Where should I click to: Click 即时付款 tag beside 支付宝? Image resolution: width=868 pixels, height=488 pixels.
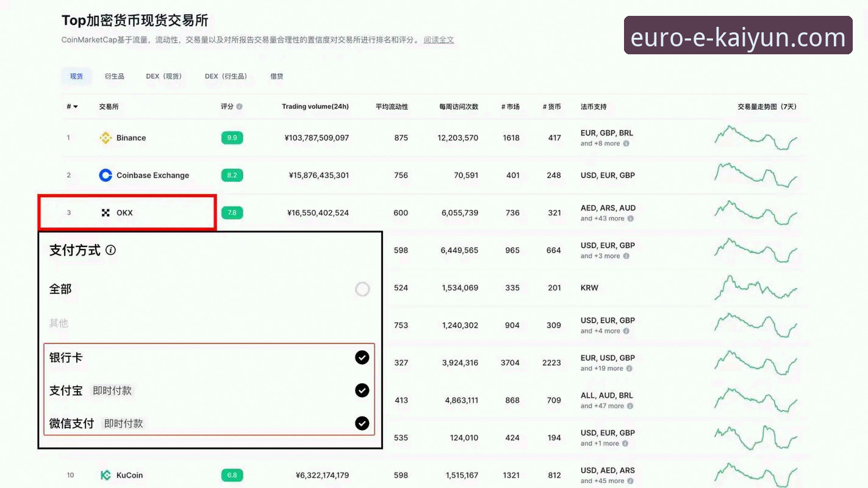point(112,390)
